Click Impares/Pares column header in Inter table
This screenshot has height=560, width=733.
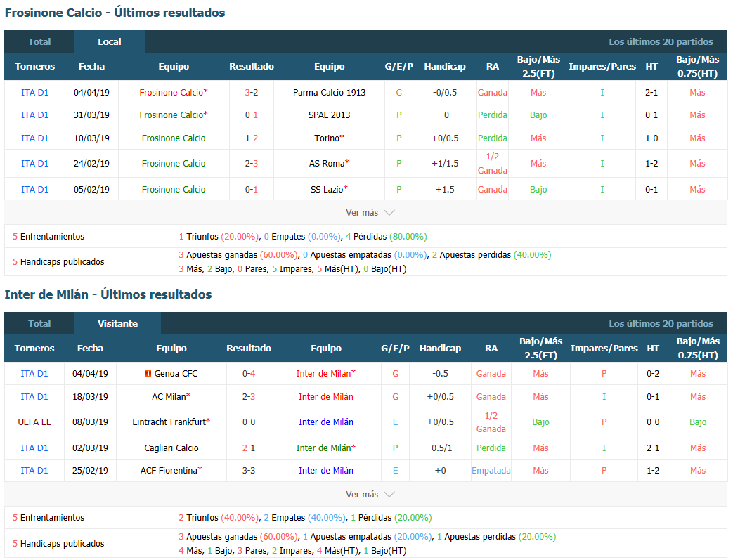click(x=604, y=349)
